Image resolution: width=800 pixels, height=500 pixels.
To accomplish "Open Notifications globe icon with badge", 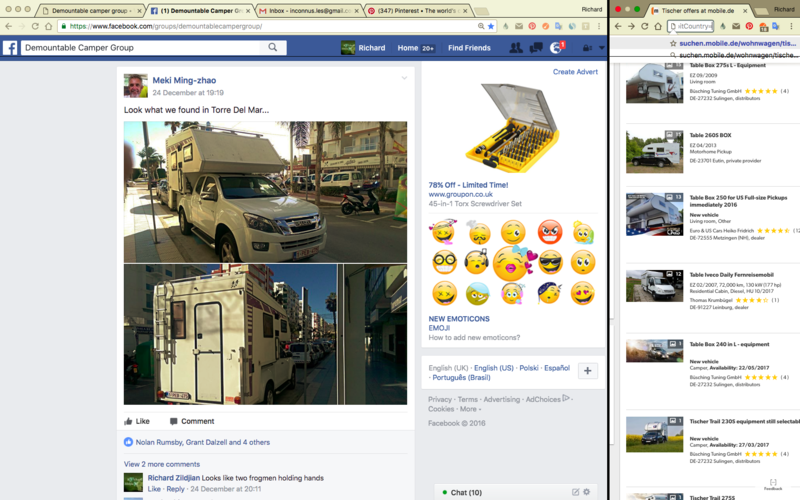I will tap(557, 47).
